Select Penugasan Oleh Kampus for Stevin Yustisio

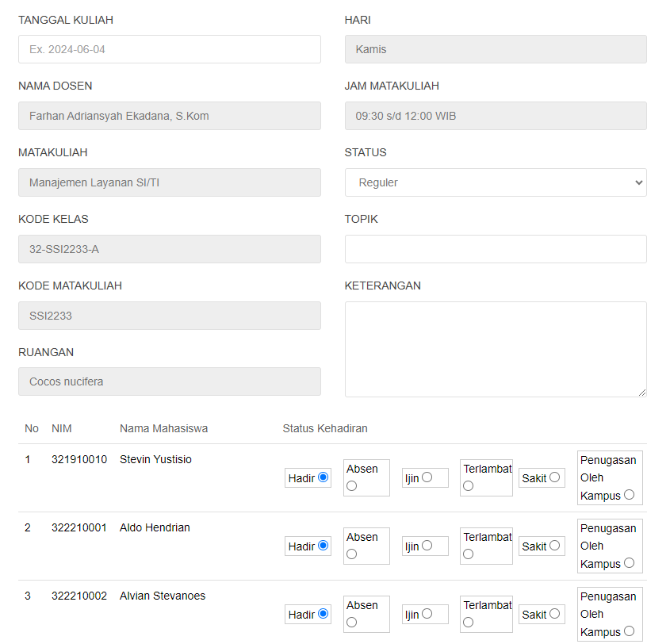[x=629, y=494]
